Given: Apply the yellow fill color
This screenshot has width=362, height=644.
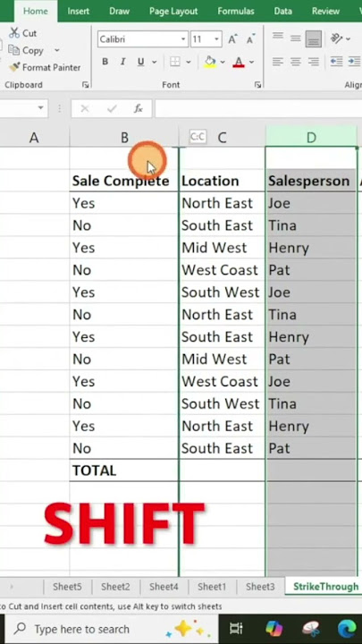Looking at the screenshot, I should (210, 62).
